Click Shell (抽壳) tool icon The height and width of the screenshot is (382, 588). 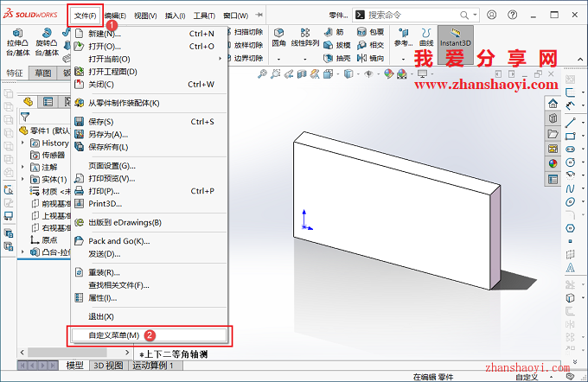[336, 58]
